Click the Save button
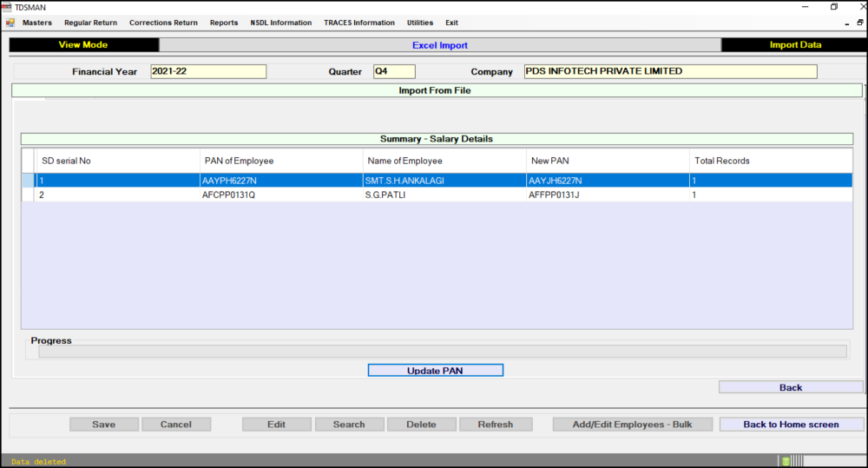The width and height of the screenshot is (868, 468). tap(104, 425)
